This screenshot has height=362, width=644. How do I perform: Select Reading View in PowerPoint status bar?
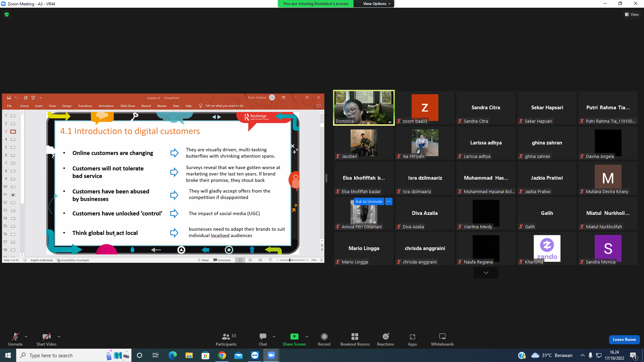click(x=260, y=260)
